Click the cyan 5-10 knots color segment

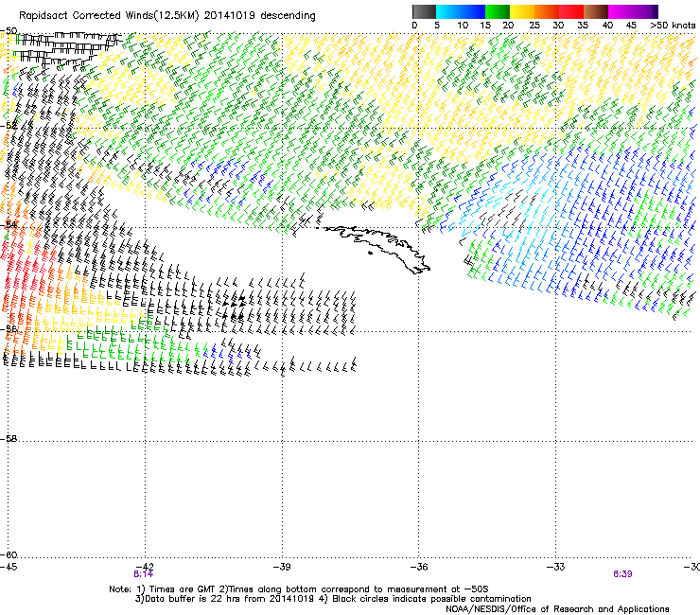[448, 11]
